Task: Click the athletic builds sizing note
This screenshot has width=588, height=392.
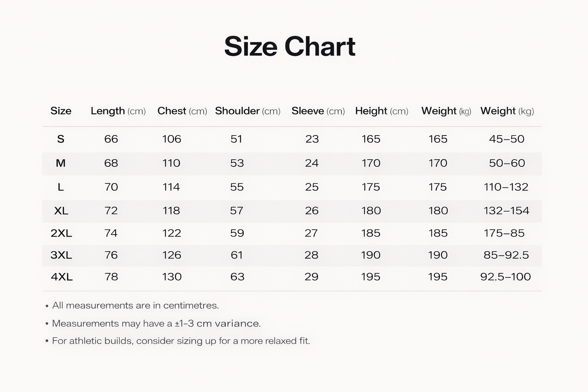Action: 181,341
